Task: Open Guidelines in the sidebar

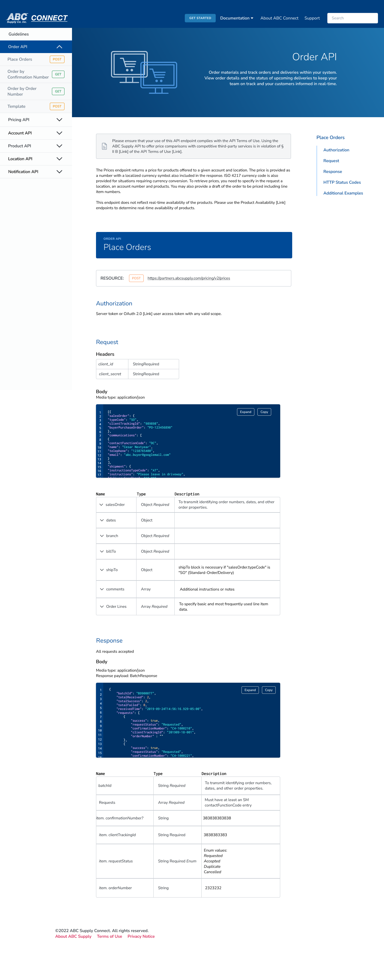Action: pos(19,34)
